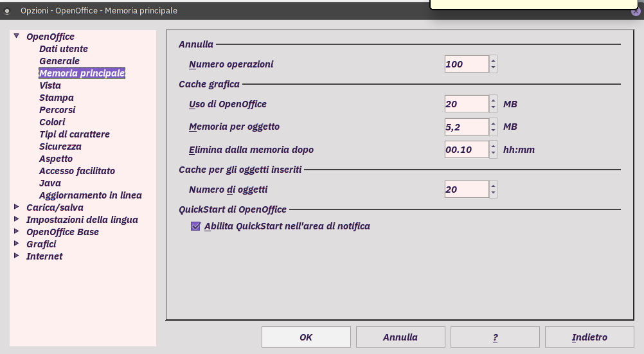Image resolution: width=644 pixels, height=354 pixels.
Task: Decrease Numero di oggetti value
Action: click(x=493, y=193)
